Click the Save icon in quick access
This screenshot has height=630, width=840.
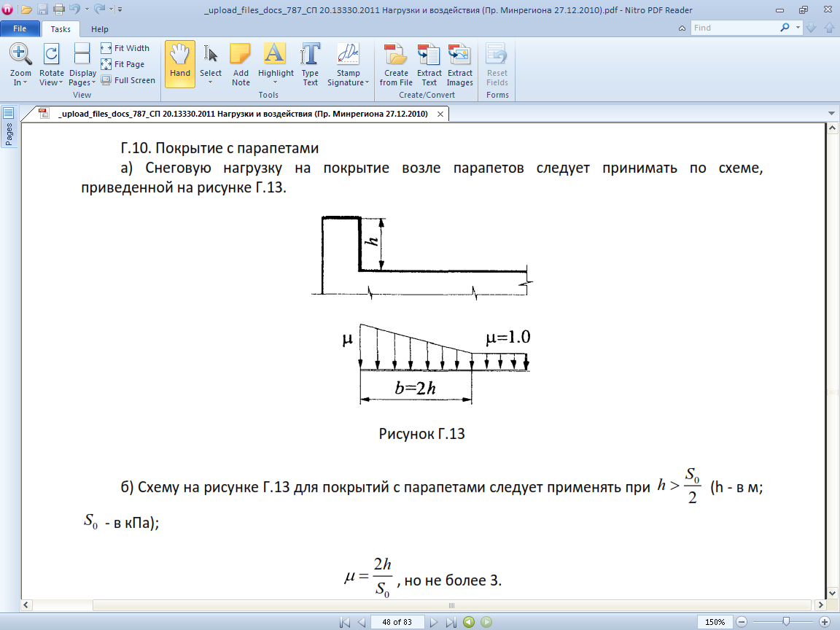tap(43, 9)
